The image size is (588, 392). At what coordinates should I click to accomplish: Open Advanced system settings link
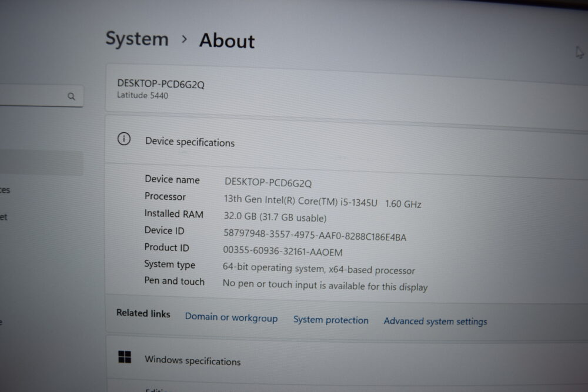tap(435, 321)
